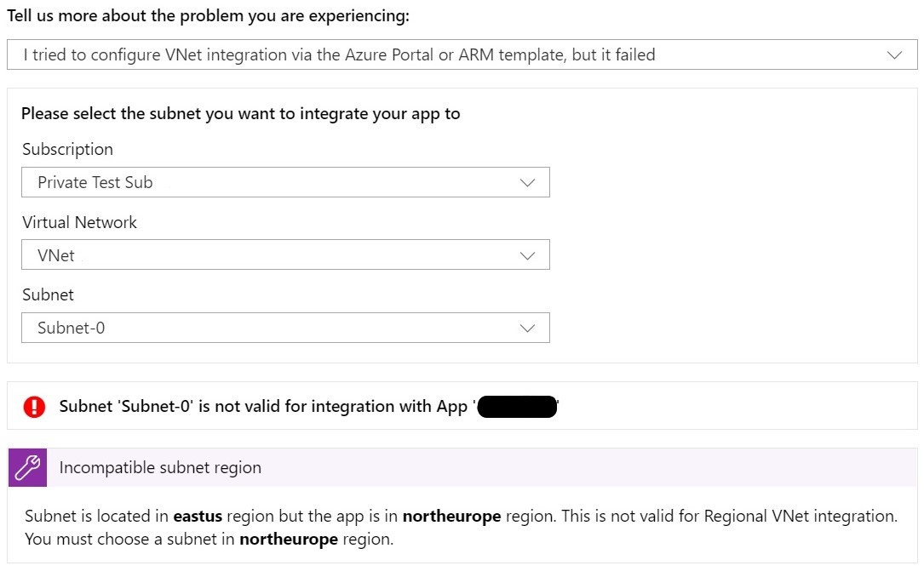Click the redacted app name box
The image size is (924, 577).
(517, 407)
